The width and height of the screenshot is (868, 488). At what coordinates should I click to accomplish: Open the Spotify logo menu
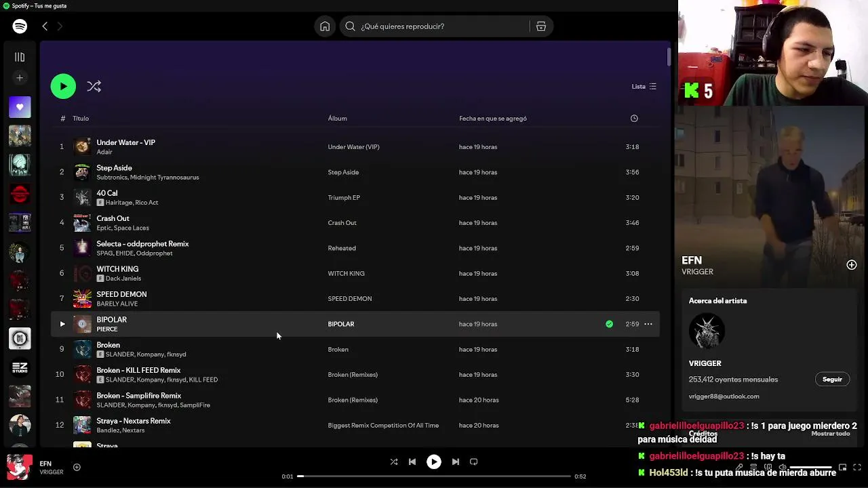pyautogui.click(x=20, y=26)
